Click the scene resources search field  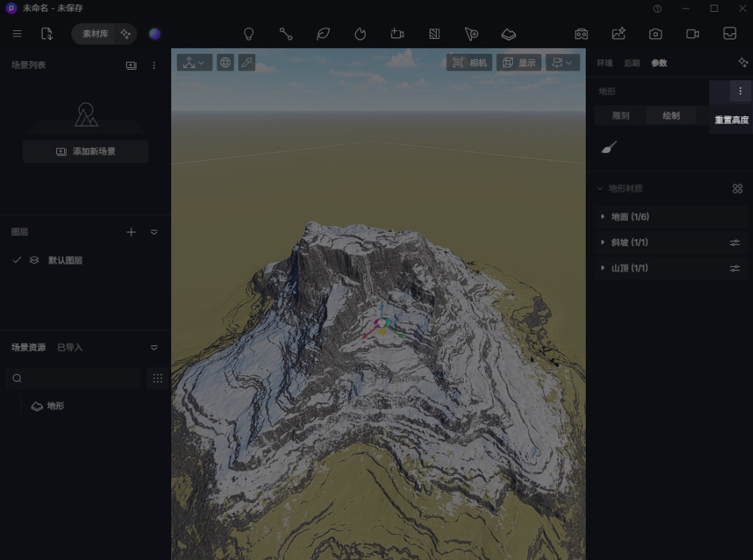click(x=74, y=378)
